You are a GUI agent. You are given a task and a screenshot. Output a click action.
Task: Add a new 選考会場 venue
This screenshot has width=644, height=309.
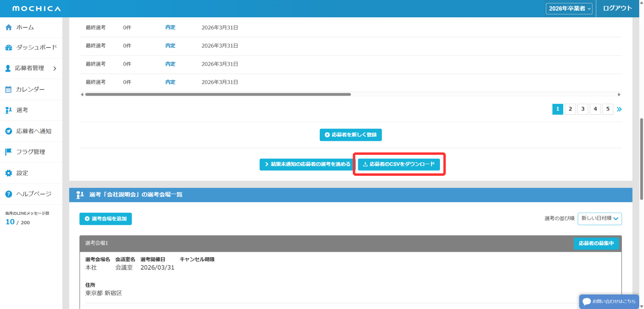(x=106, y=219)
